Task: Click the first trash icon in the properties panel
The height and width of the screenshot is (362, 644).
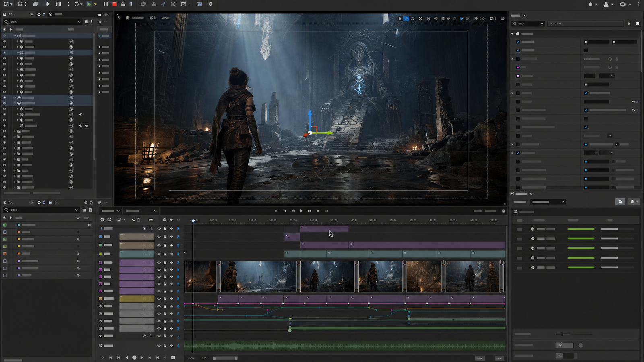Action: 616,59
